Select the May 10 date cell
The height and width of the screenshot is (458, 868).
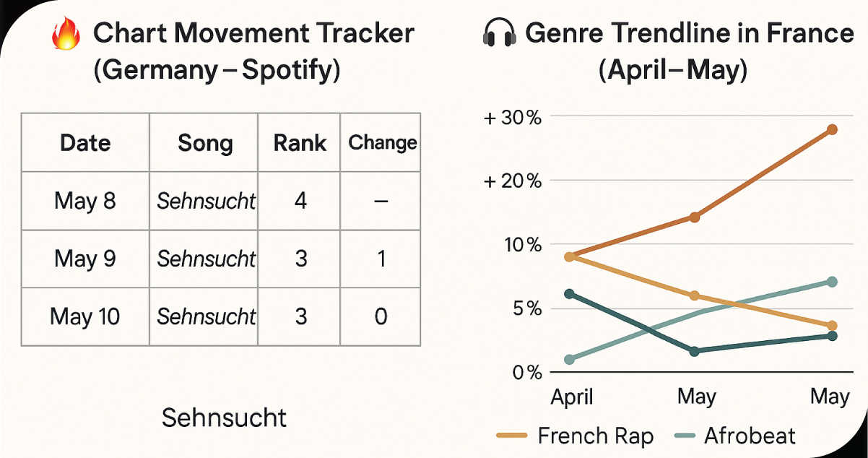85,316
